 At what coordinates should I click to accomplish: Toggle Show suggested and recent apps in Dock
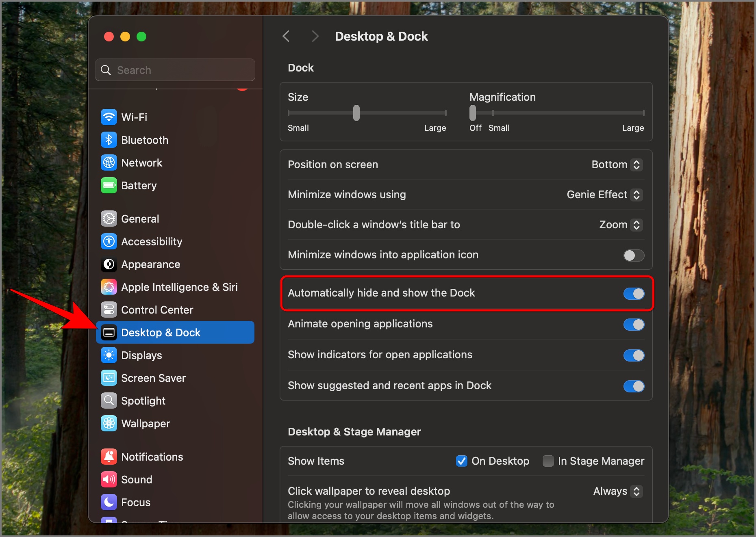(633, 386)
